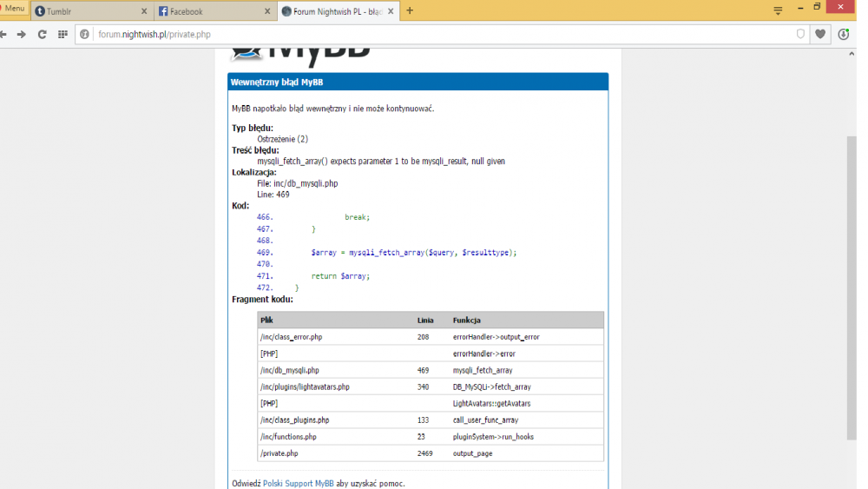This screenshot has width=868, height=489.
Task: Open the downloads icon
Action: [x=843, y=35]
